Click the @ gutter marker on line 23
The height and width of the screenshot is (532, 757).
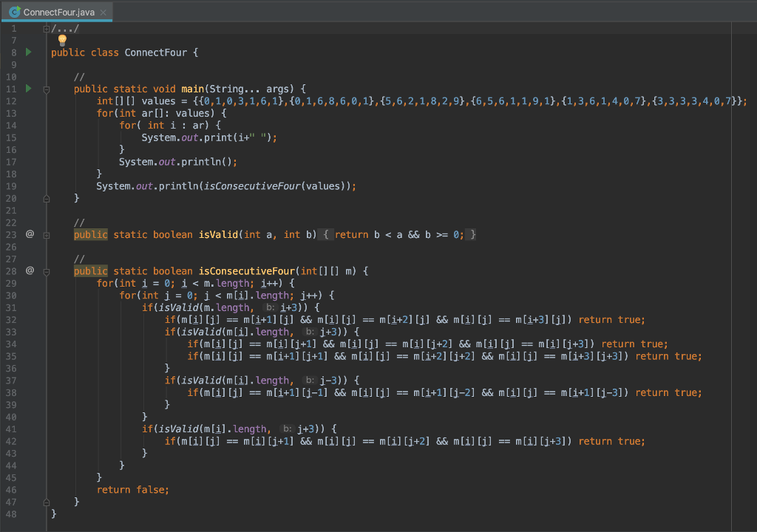[30, 234]
